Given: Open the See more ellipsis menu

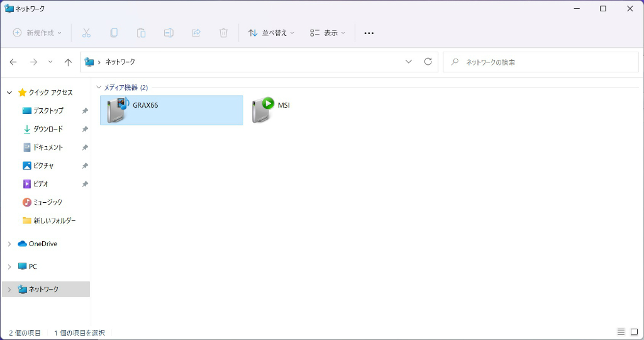Looking at the screenshot, I should [369, 33].
